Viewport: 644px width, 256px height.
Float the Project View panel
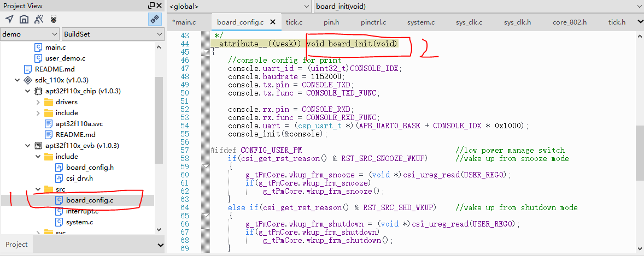(151, 6)
